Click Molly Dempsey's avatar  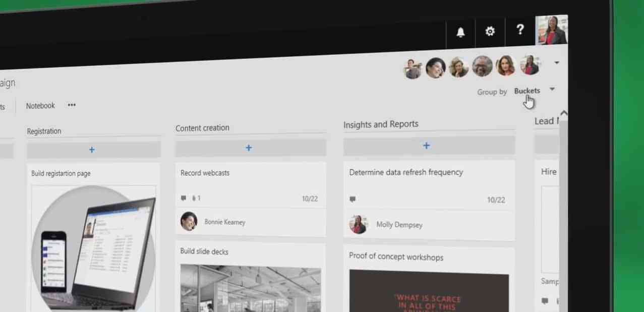(359, 224)
